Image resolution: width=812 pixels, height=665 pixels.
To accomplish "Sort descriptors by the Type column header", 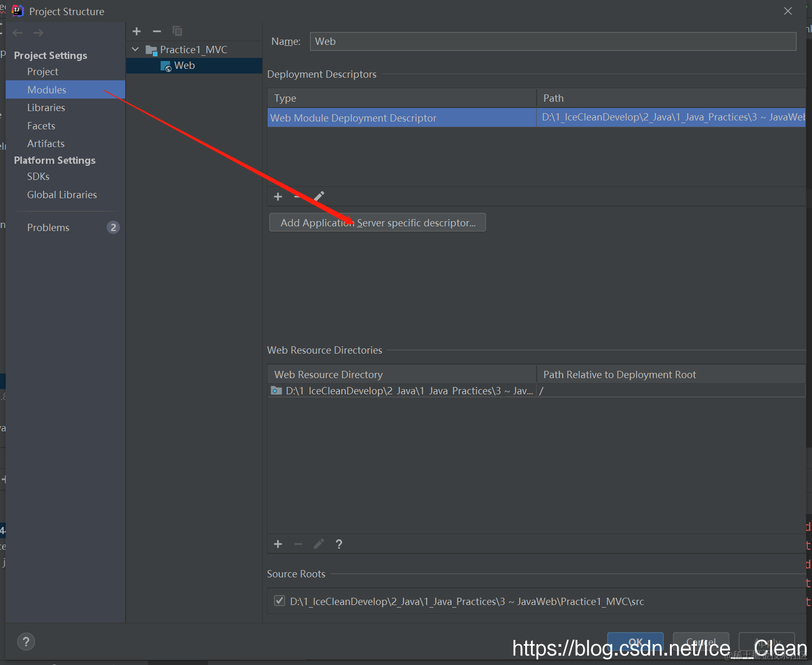I will [x=402, y=98].
